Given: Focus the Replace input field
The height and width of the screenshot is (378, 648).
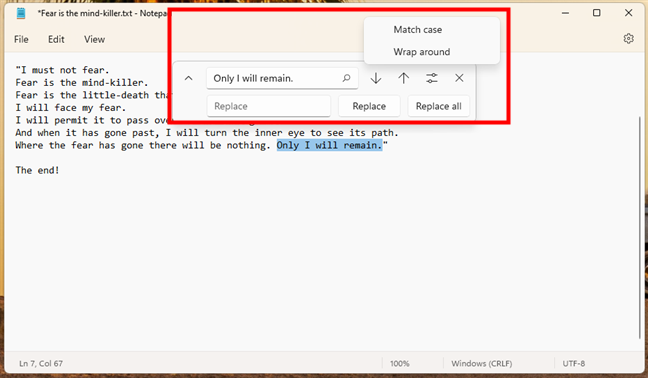Looking at the screenshot, I should [269, 106].
